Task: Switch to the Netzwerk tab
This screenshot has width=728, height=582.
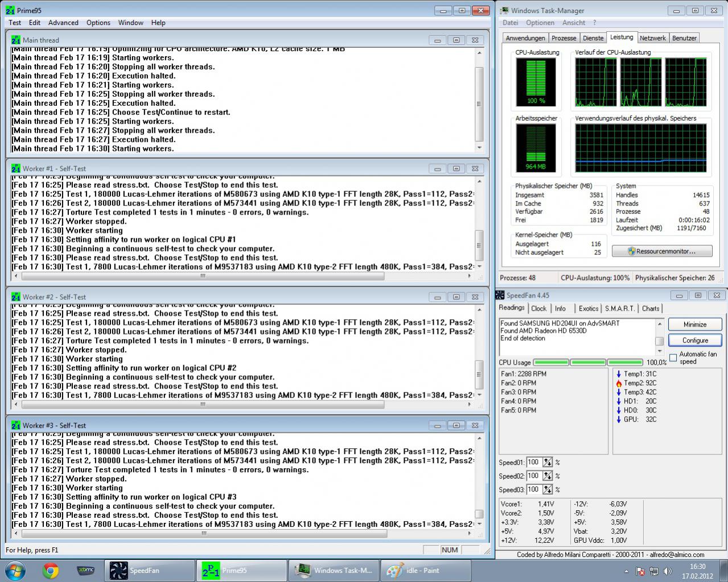Action: coord(652,38)
